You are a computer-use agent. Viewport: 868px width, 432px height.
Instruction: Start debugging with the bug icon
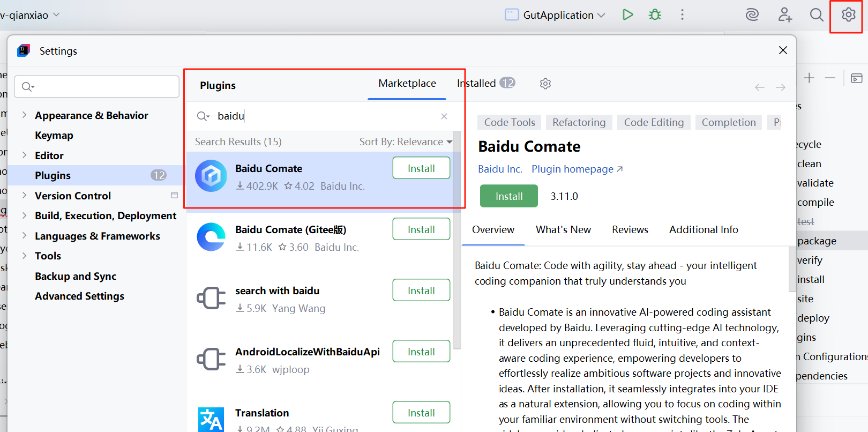(x=655, y=14)
